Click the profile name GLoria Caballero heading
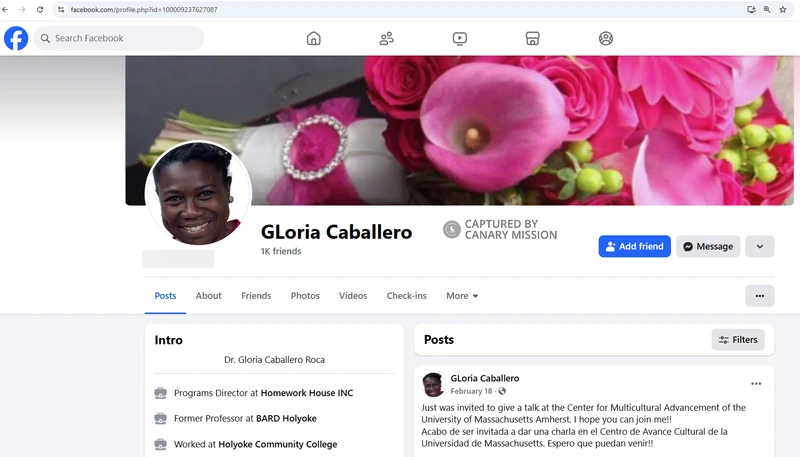The width and height of the screenshot is (800, 457). pyautogui.click(x=336, y=232)
